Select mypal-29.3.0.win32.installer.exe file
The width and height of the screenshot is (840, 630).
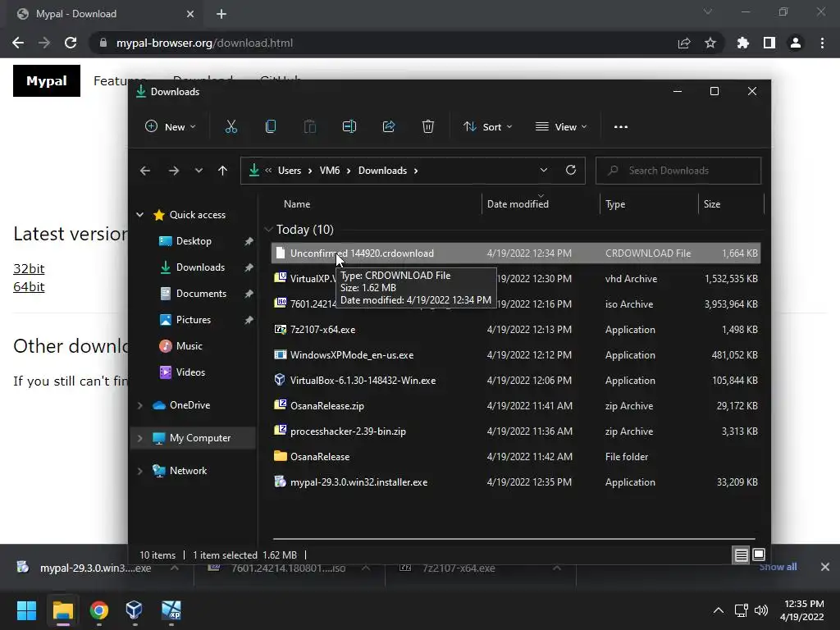(x=359, y=482)
